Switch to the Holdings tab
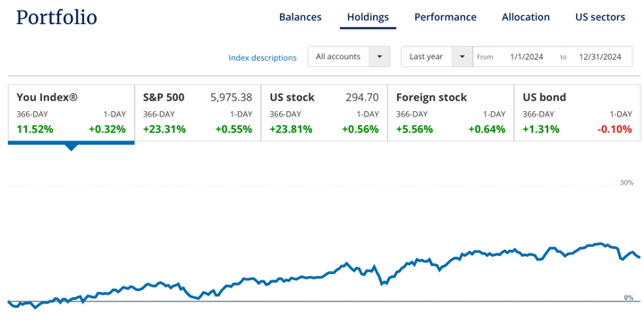Image resolution: width=644 pixels, height=326 pixels. [x=368, y=17]
